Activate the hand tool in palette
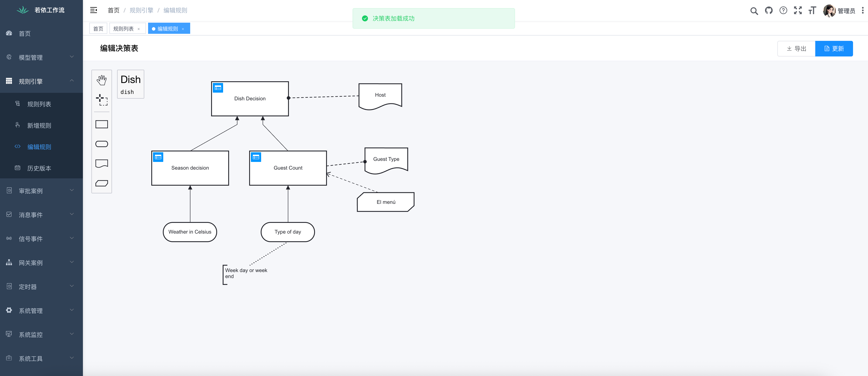 point(102,80)
